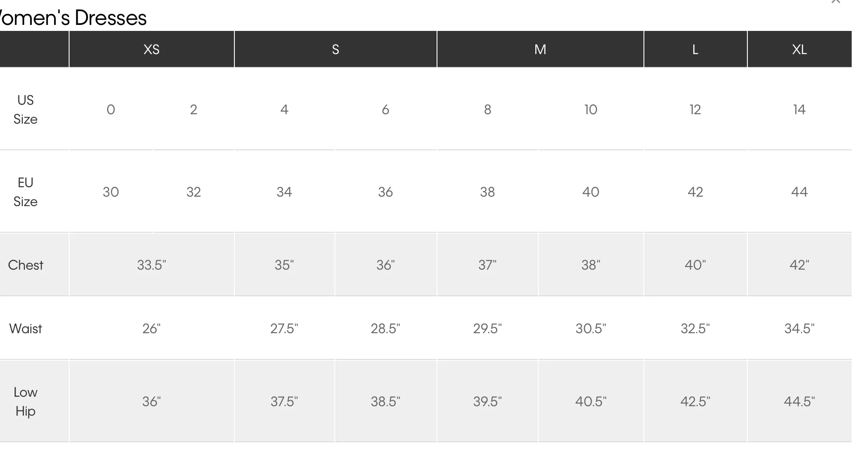The image size is (868, 456).
Task: Select EU size 42 cell
Action: 695,192
